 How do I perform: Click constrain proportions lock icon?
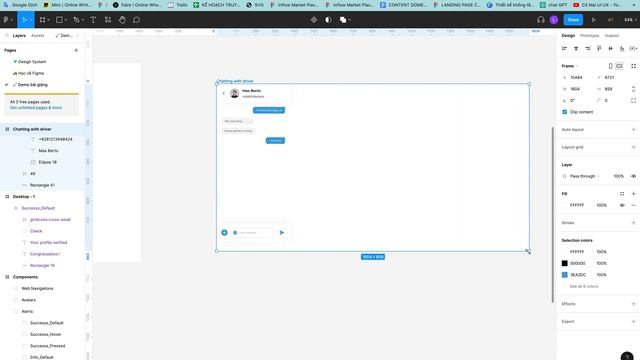(633, 89)
